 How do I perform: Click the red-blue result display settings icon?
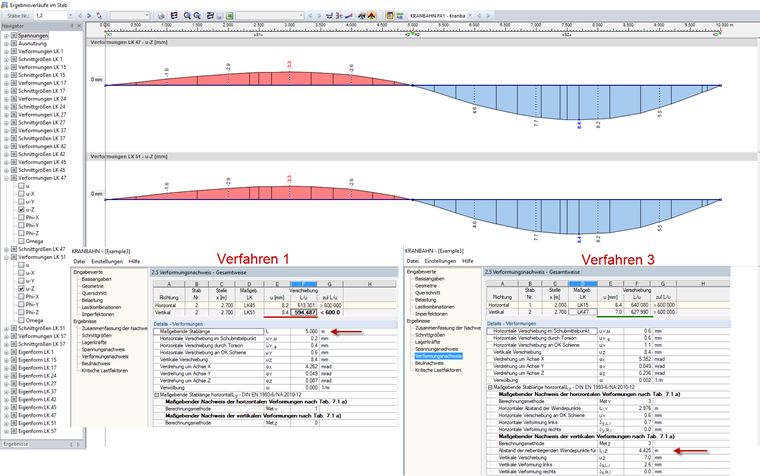coord(174,16)
